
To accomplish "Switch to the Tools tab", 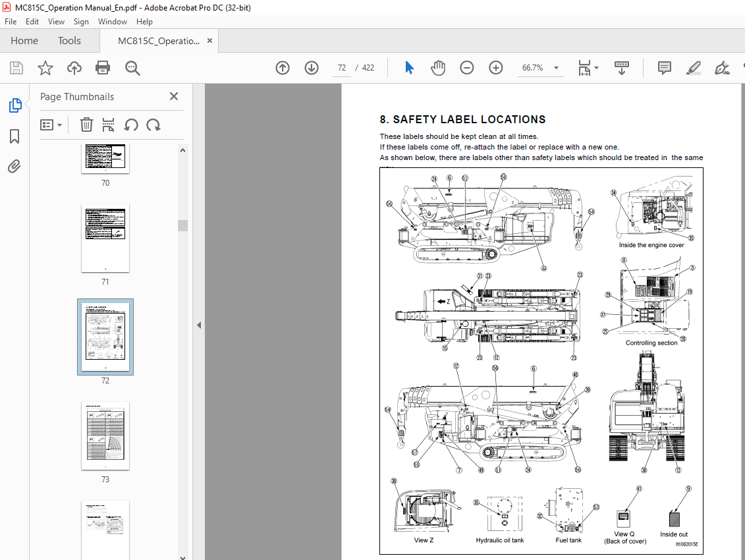I will click(69, 41).
